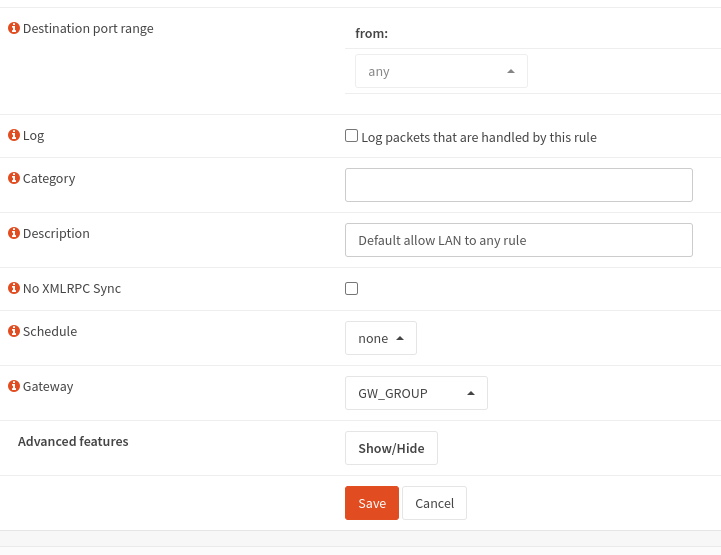Open the destination port 'any' dropdown
The width and height of the screenshot is (721, 555).
coord(441,71)
